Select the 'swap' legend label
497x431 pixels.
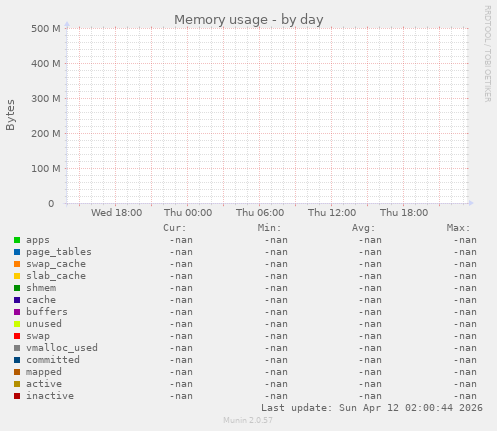coord(38,336)
